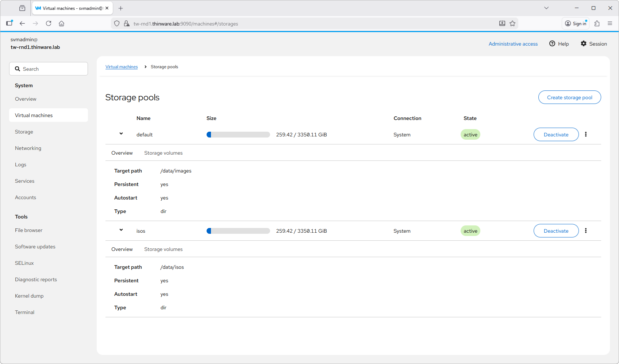This screenshot has width=619, height=364.
Task: Click tracking protection shield icon
Action: [117, 23]
